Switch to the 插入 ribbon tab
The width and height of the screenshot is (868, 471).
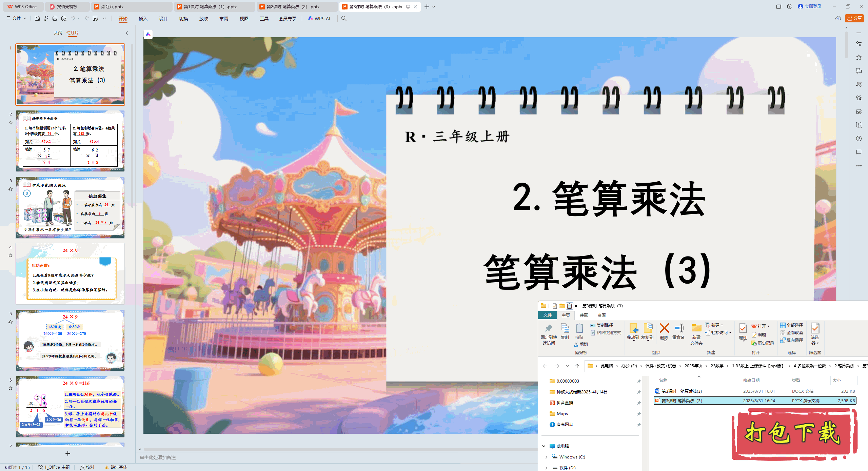pyautogui.click(x=143, y=18)
